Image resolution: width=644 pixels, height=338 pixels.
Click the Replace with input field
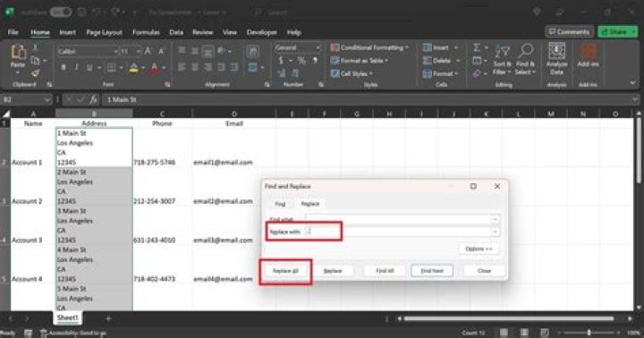click(397, 232)
